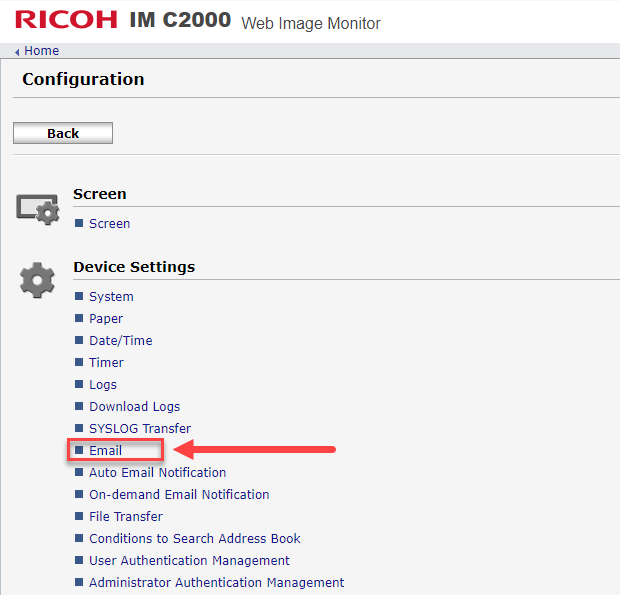This screenshot has height=595, width=620.
Task: Open the Paper settings link
Action: pos(106,319)
